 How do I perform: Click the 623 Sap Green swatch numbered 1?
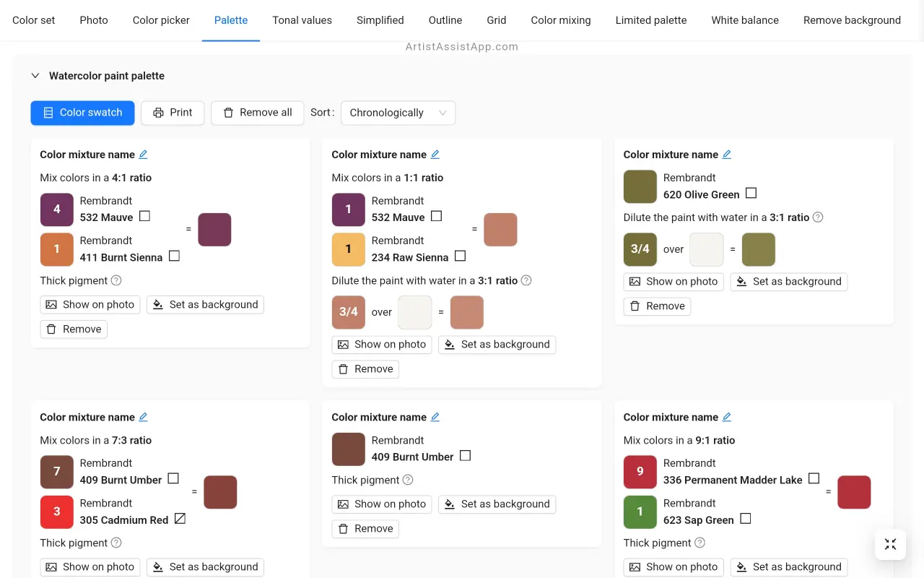point(640,512)
